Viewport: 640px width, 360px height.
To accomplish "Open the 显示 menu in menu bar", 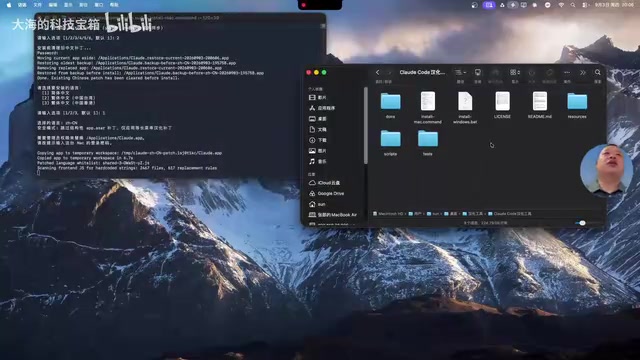I will pos(68,5).
